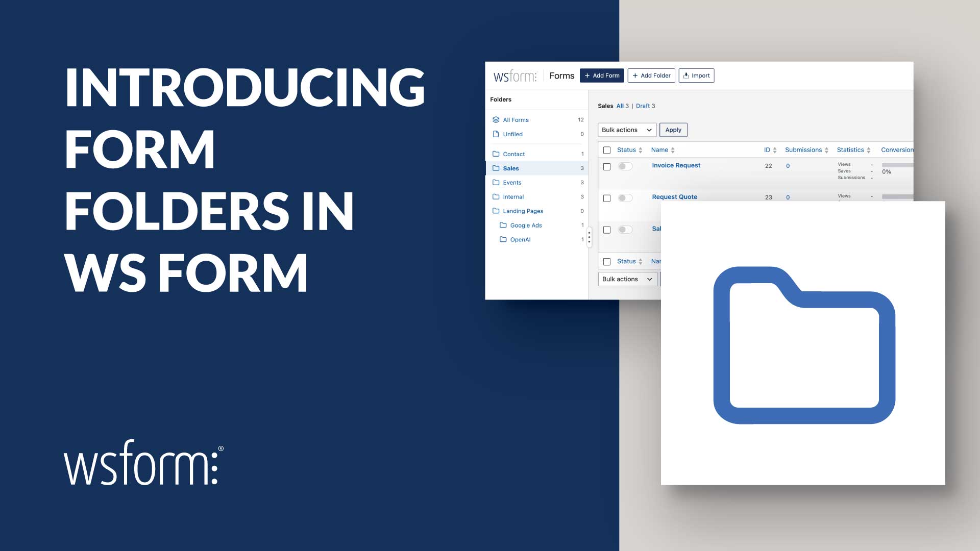Open the Invoice Request form link

click(676, 165)
